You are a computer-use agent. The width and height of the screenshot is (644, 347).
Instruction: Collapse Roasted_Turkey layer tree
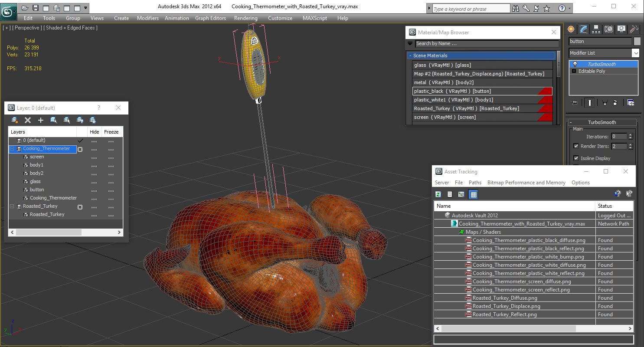click(x=12, y=206)
